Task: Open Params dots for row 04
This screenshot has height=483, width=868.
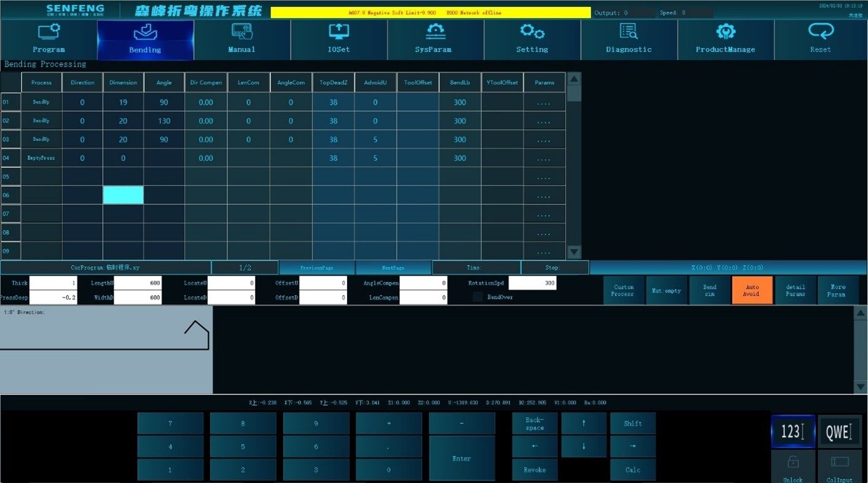Action: click(544, 158)
